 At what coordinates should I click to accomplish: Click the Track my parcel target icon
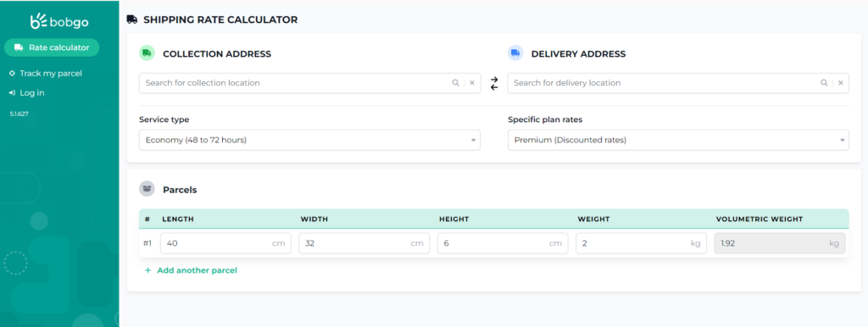[12, 73]
